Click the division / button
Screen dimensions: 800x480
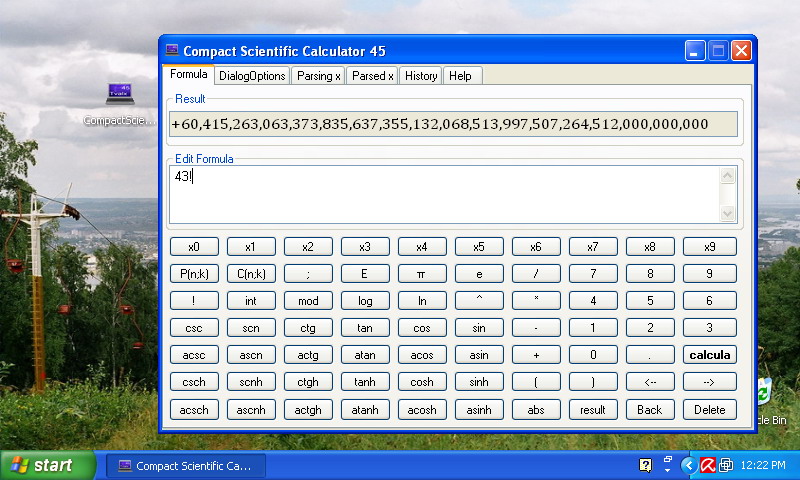(x=536, y=273)
